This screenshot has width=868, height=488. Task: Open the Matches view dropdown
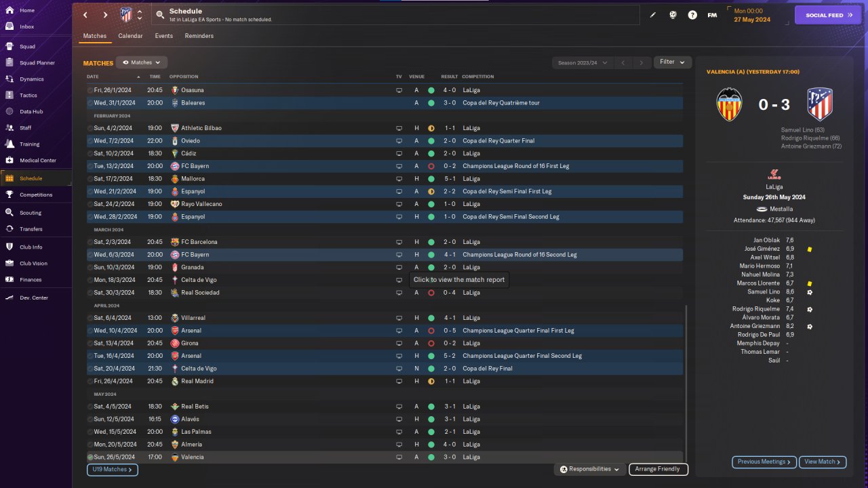[142, 62]
